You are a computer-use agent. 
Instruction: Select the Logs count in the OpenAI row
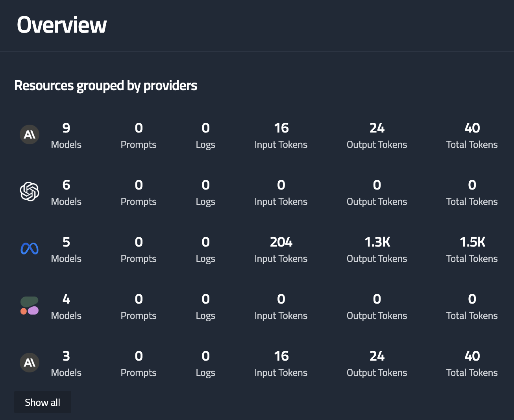point(205,192)
